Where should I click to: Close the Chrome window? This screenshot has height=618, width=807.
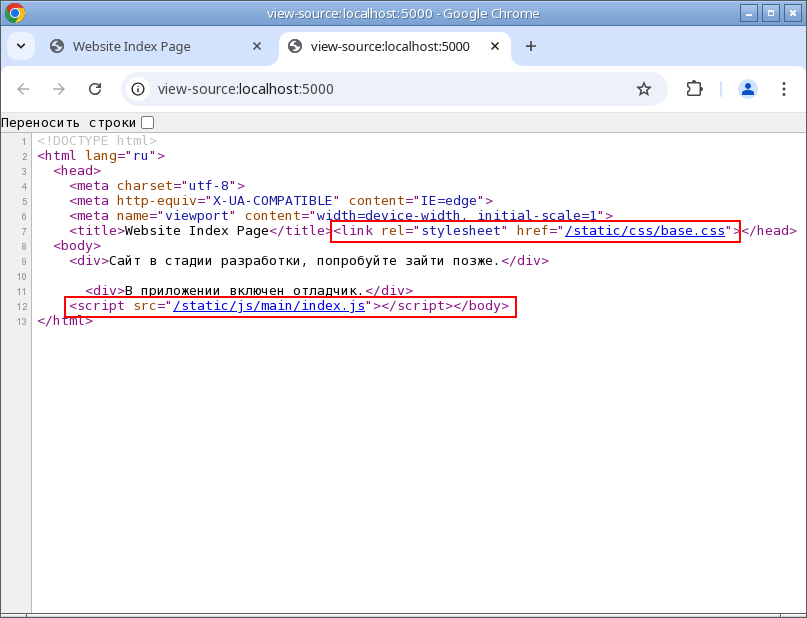(x=793, y=13)
